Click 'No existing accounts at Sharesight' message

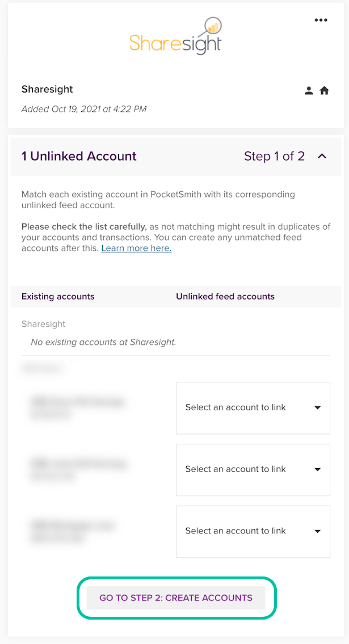[x=103, y=342]
